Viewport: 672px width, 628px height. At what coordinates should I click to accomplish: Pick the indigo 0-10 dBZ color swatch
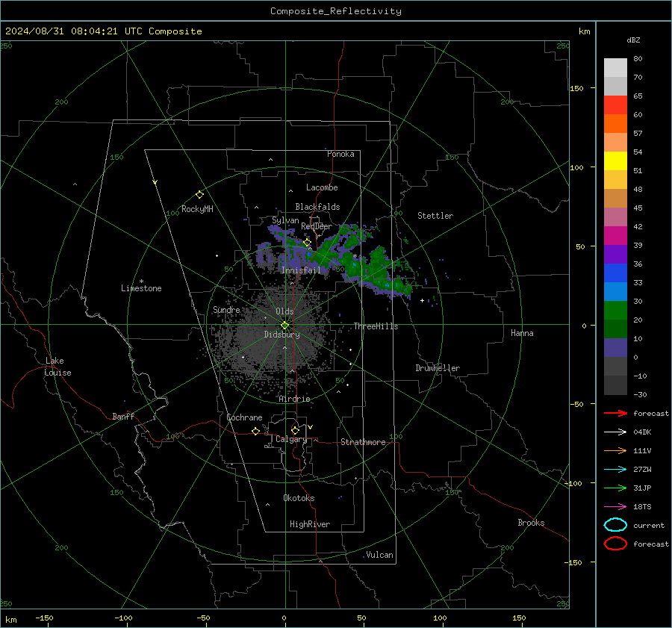click(x=615, y=348)
